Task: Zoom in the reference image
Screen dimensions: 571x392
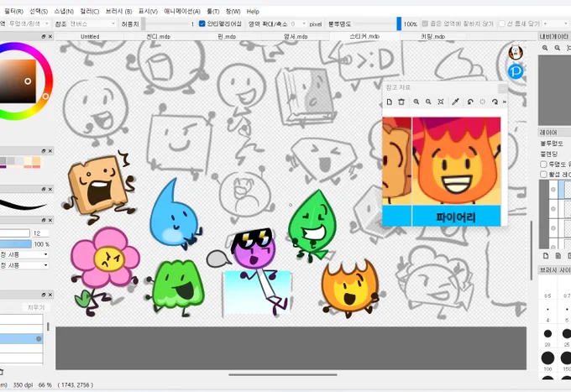Action: 416,102
